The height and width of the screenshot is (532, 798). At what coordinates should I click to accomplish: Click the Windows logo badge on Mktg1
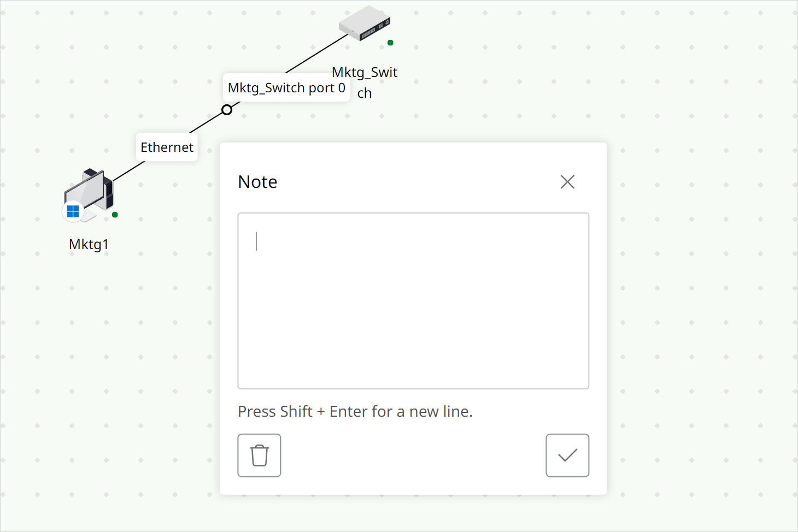[x=73, y=211]
